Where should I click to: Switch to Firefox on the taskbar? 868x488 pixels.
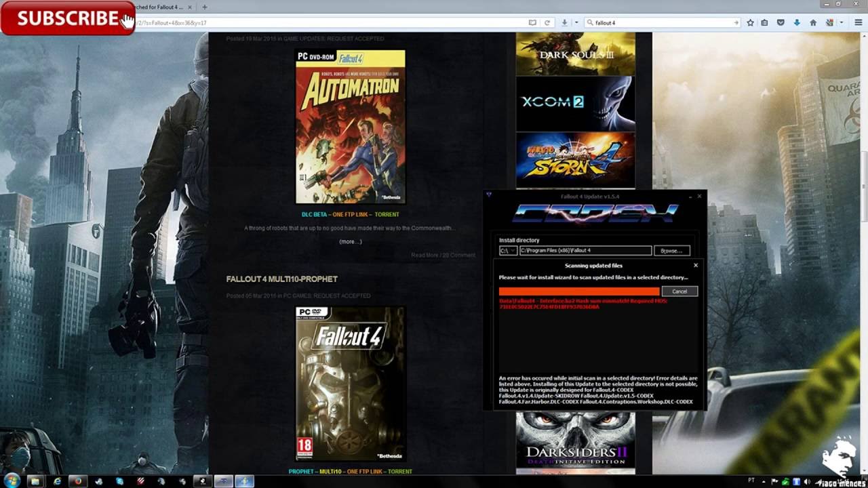[x=78, y=481]
